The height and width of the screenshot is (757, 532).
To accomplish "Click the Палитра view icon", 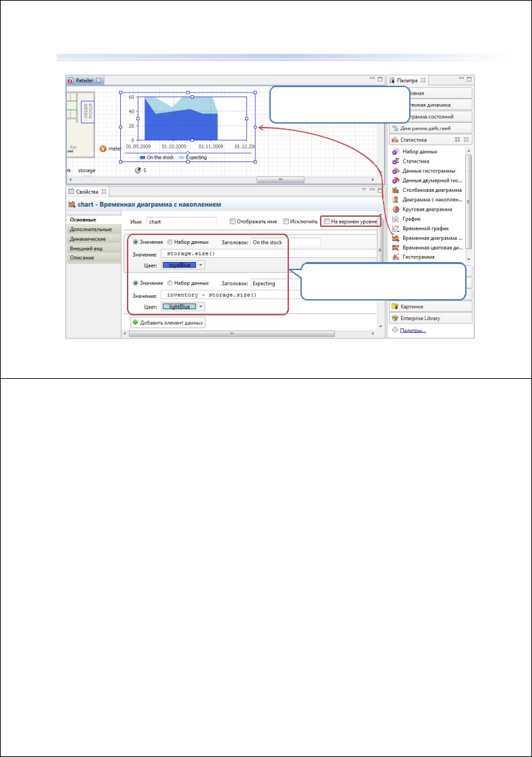I will pyautogui.click(x=392, y=80).
